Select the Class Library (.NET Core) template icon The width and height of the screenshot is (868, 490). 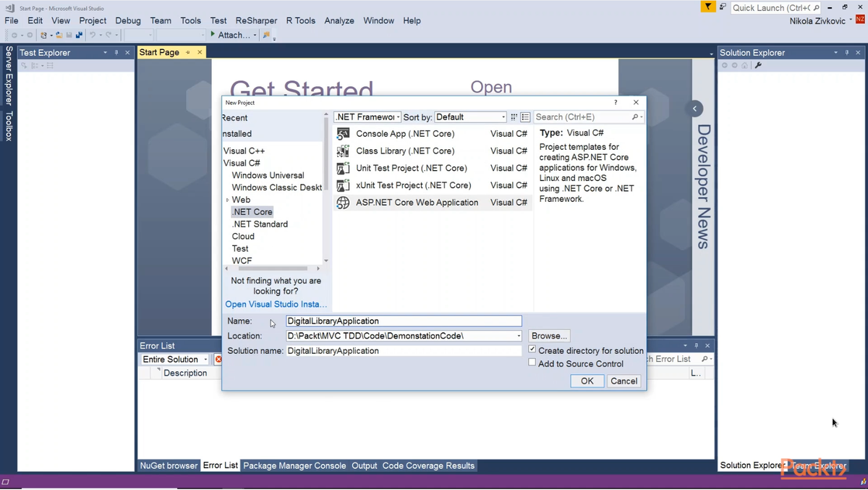pyautogui.click(x=343, y=151)
